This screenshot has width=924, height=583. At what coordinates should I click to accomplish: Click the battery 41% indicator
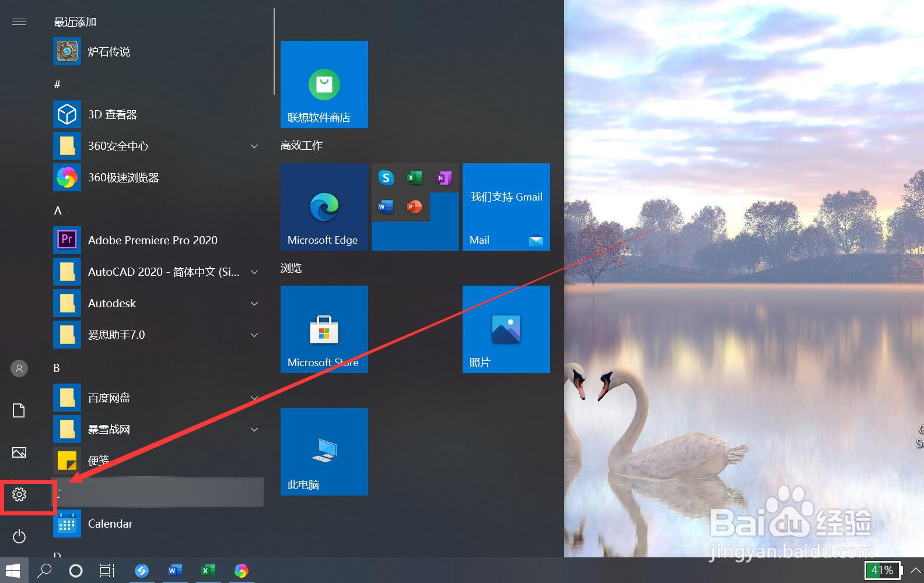[x=883, y=570]
